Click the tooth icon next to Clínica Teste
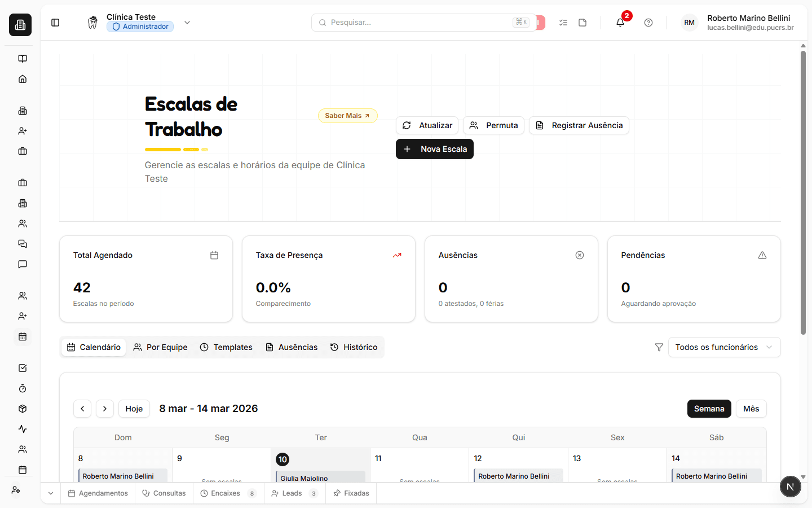The width and height of the screenshot is (812, 508). click(92, 23)
